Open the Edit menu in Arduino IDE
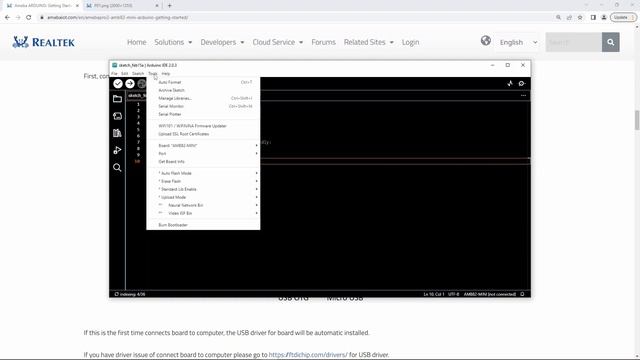Viewport: 640px width, 360px height. pos(124,73)
